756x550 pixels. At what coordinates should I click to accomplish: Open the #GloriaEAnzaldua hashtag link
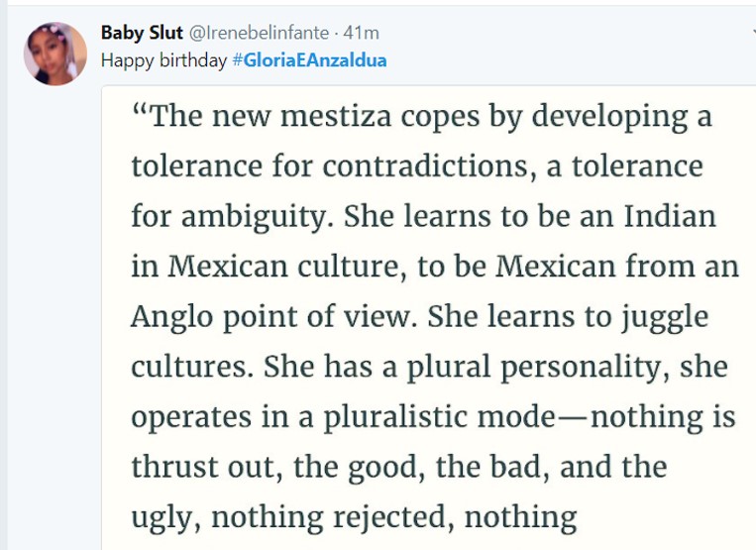(x=309, y=60)
